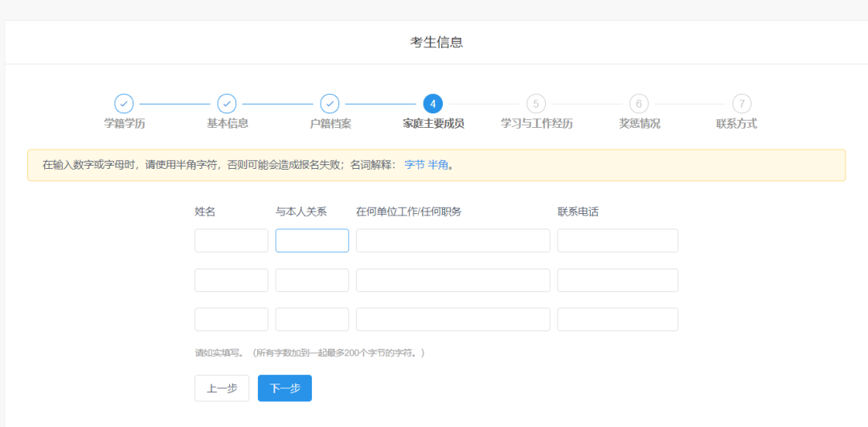Focus second row 姓名 input field

231,280
